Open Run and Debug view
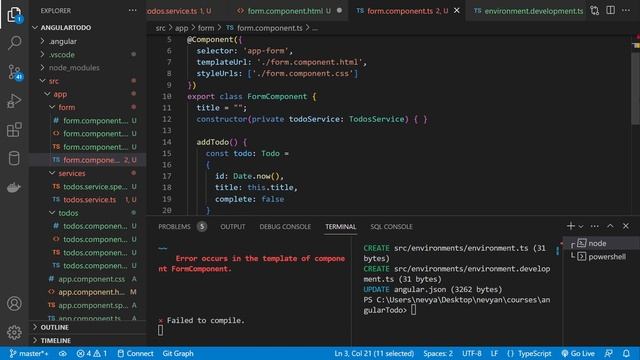The height and width of the screenshot is (360, 640). point(14,101)
